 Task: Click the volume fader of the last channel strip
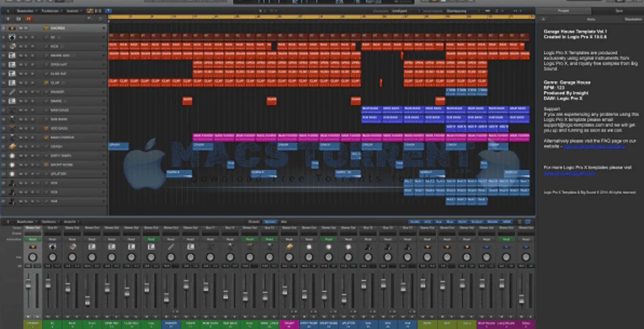pyautogui.click(x=522, y=299)
